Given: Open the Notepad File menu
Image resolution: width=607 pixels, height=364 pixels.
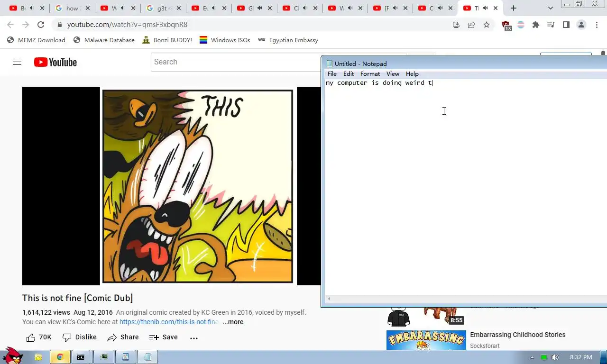Looking at the screenshot, I should [x=332, y=74].
